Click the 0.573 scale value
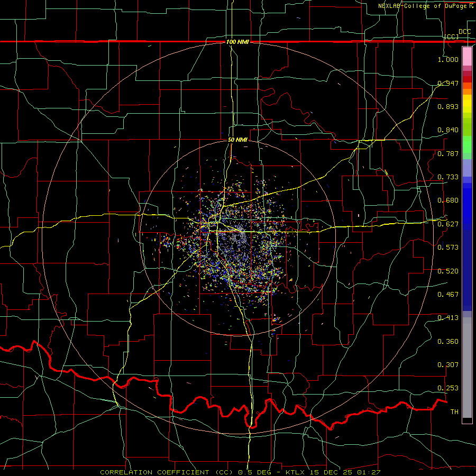 448,248
